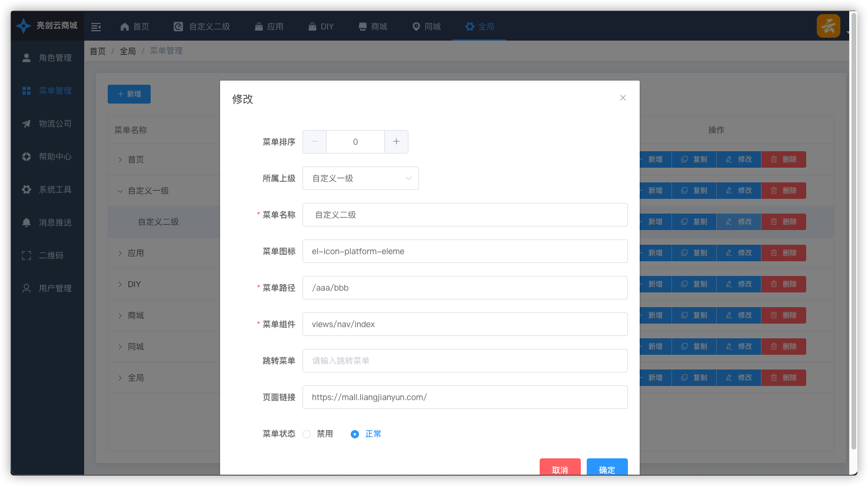Click the blue 确定 button
The width and height of the screenshot is (868, 486).
click(607, 467)
